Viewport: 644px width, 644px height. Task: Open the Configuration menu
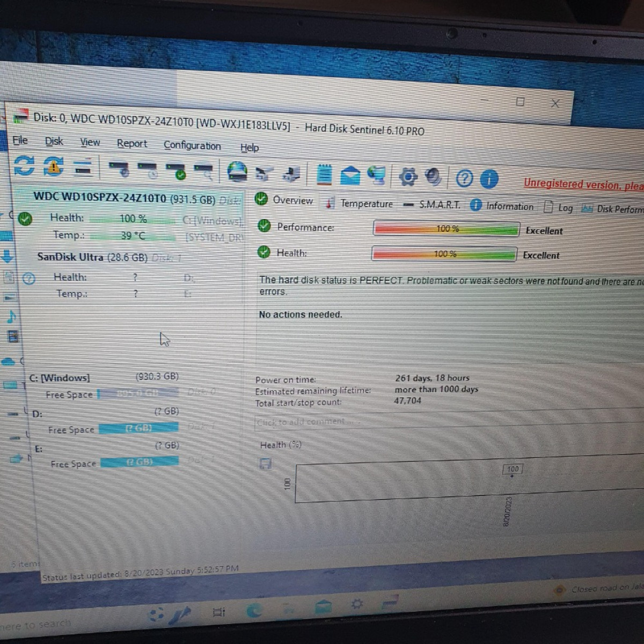point(192,145)
